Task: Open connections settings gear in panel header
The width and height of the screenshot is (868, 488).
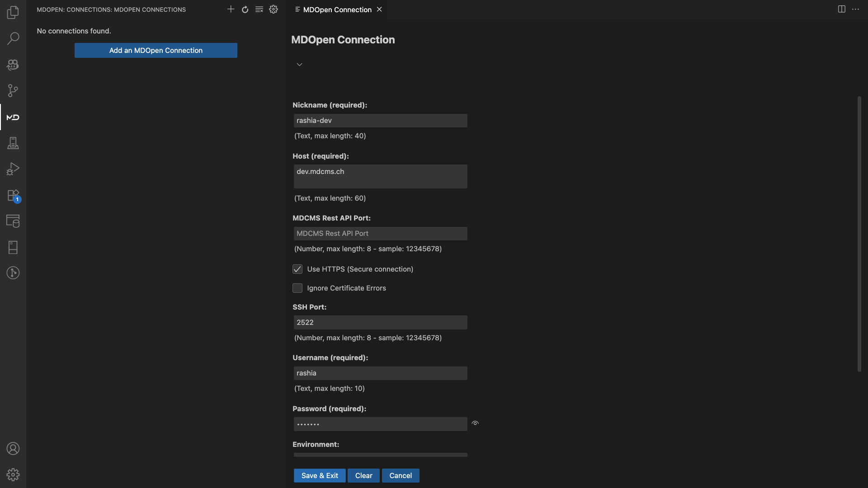Action: click(274, 9)
